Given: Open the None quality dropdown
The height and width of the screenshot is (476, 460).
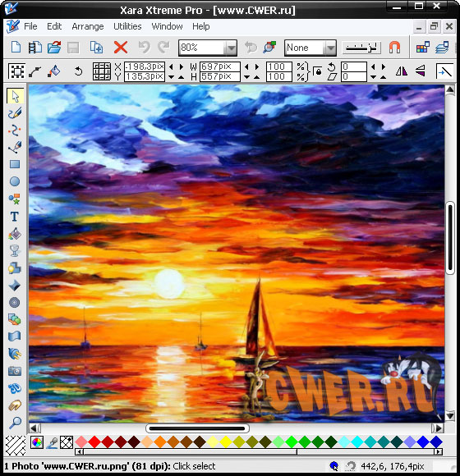Looking at the screenshot, I should (x=330, y=48).
